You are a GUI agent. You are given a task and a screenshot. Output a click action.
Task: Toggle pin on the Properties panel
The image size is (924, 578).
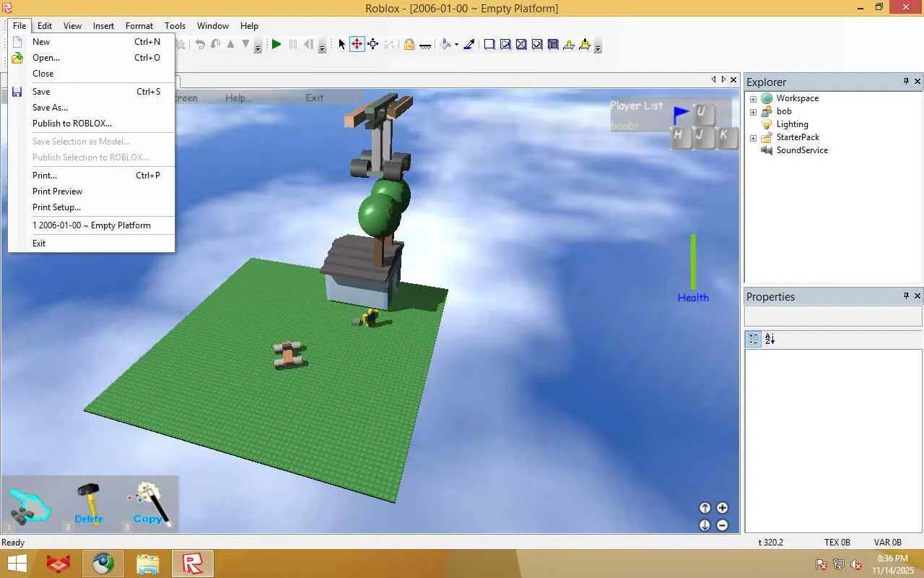[906, 296]
